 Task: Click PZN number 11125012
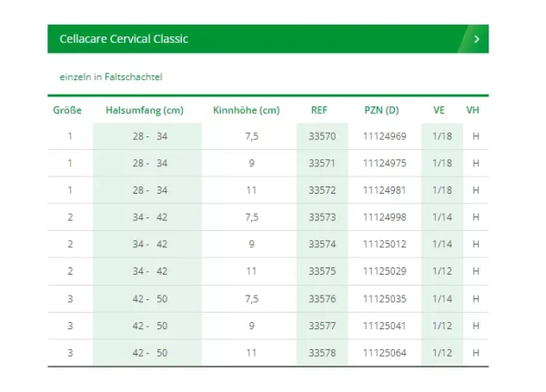pos(385,245)
